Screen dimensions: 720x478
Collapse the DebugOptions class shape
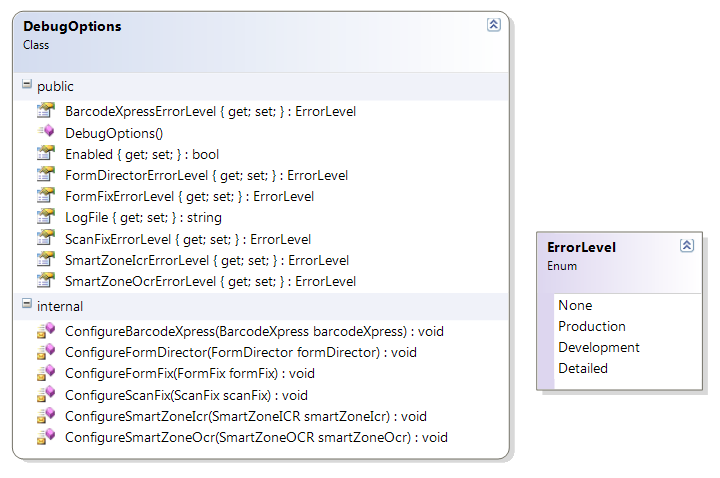point(494,24)
